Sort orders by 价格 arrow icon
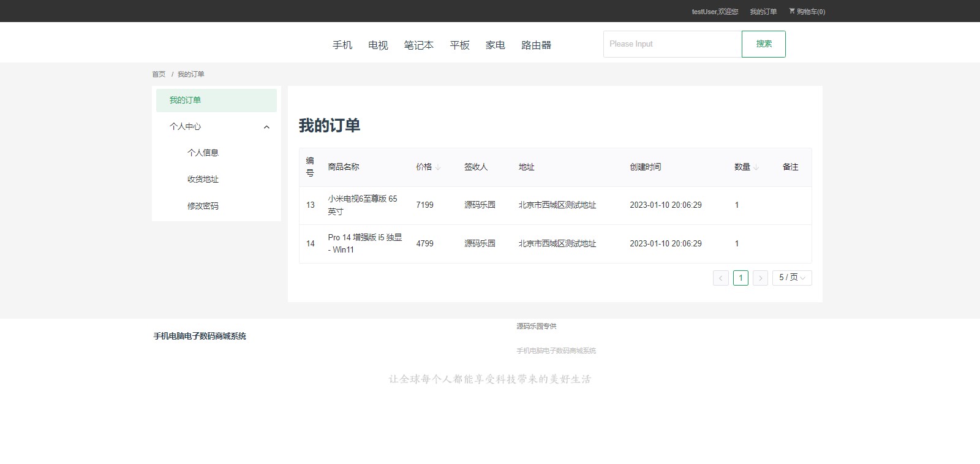The image size is (980, 464). pyautogui.click(x=438, y=167)
